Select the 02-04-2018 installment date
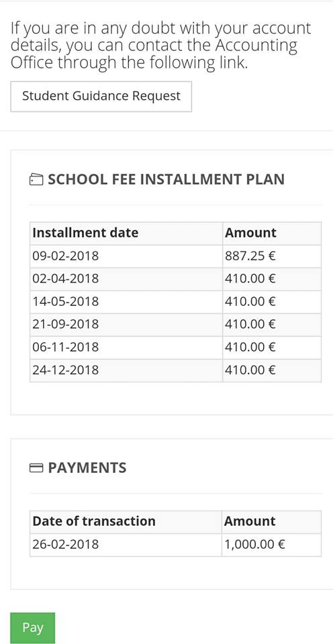Image resolution: width=333 pixels, height=644 pixels. point(66,279)
